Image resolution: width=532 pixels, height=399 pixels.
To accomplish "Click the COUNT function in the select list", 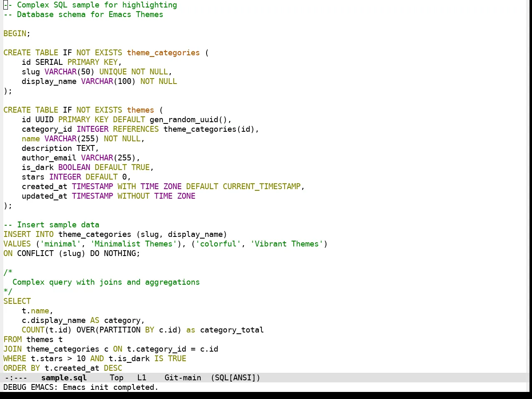I will [33, 330].
